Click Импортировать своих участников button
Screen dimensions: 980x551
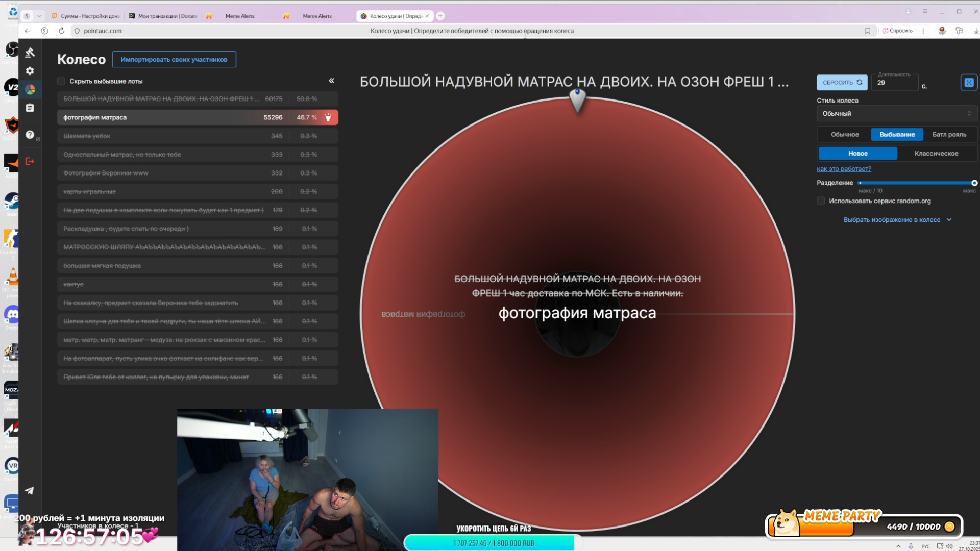click(x=174, y=59)
